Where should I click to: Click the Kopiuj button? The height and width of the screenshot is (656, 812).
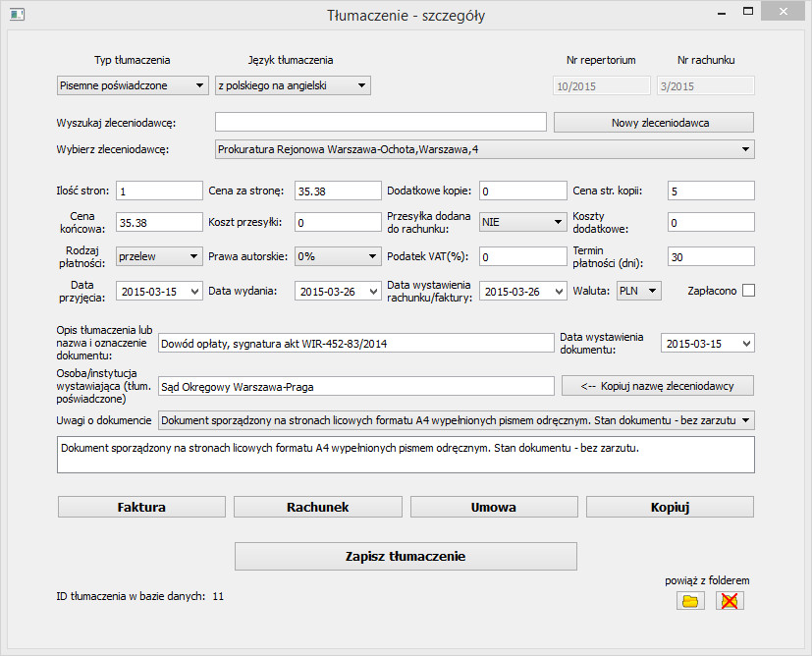(x=670, y=507)
